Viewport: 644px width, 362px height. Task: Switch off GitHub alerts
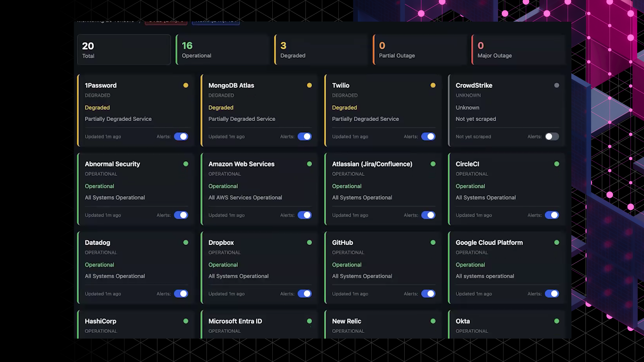428,294
